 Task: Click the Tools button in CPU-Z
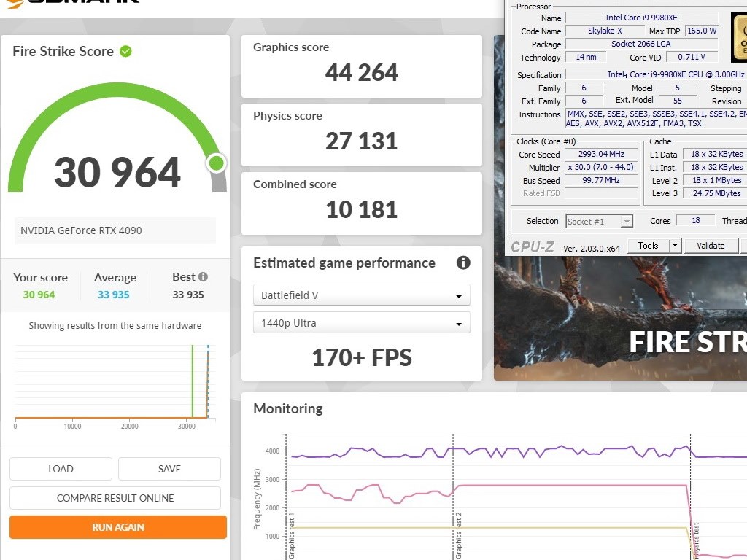(x=648, y=246)
